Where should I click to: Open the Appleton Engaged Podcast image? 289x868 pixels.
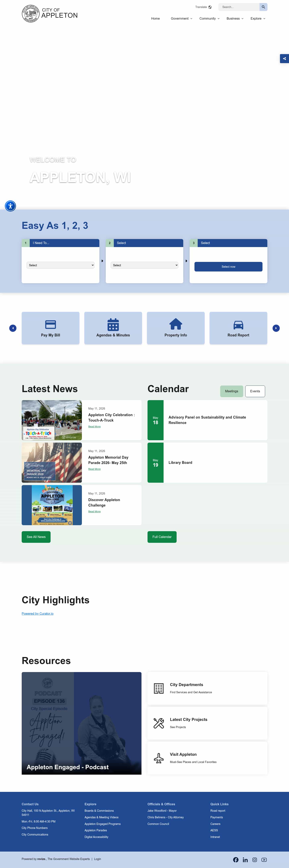pyautogui.click(x=81, y=723)
